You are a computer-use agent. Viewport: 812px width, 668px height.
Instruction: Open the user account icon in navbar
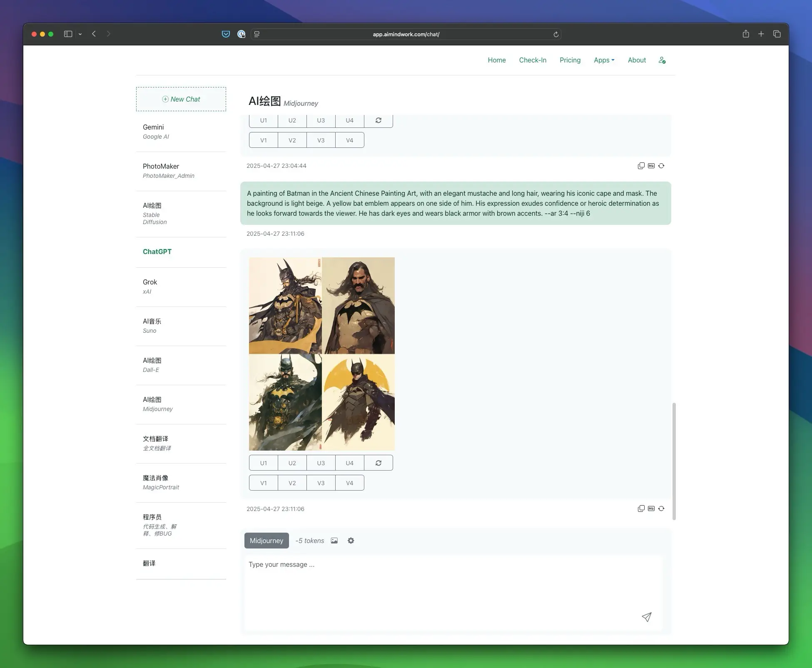point(662,60)
